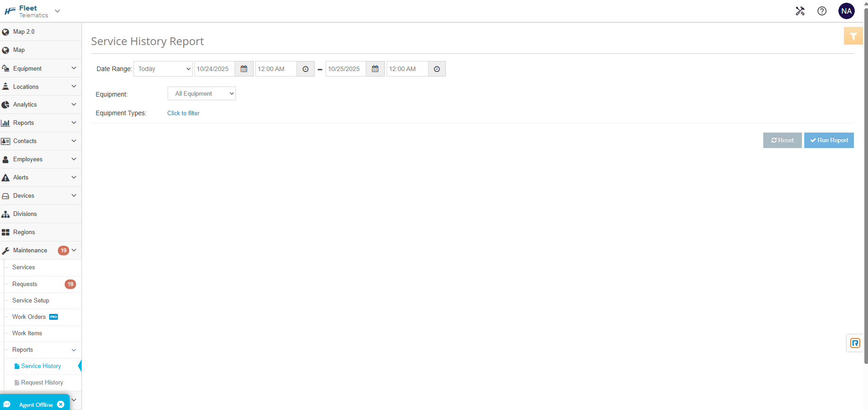Open the floating R widget icon
The image size is (868, 410).
(x=855, y=343)
